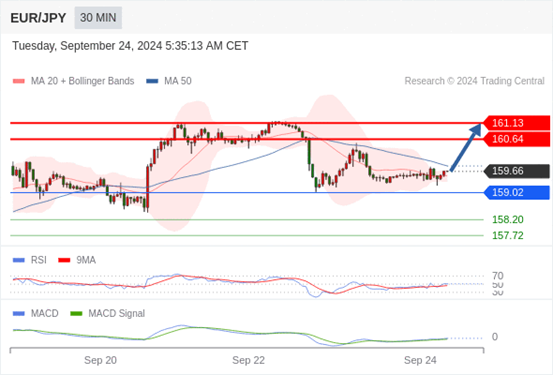Click the EUR/JPY pair title
553x375 pixels.
pos(38,18)
